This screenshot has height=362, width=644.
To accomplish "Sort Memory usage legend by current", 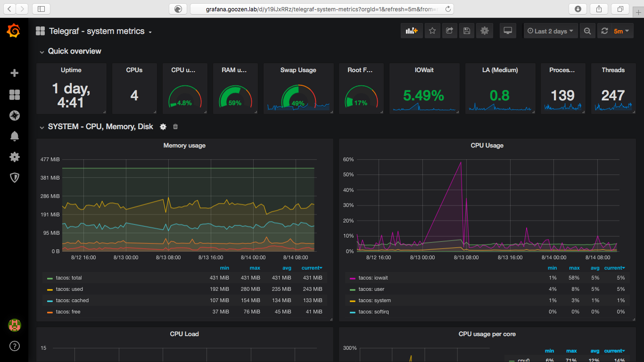I will tap(312, 268).
